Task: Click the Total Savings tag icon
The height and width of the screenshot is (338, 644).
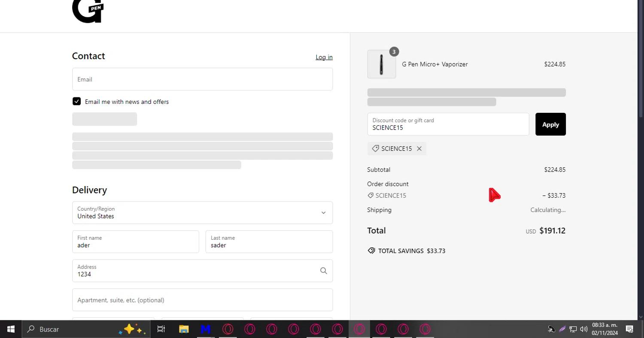Action: [371, 251]
